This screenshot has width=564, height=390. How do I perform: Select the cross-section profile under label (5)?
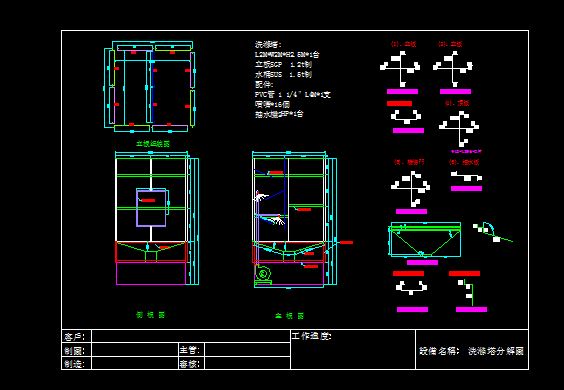(411, 189)
